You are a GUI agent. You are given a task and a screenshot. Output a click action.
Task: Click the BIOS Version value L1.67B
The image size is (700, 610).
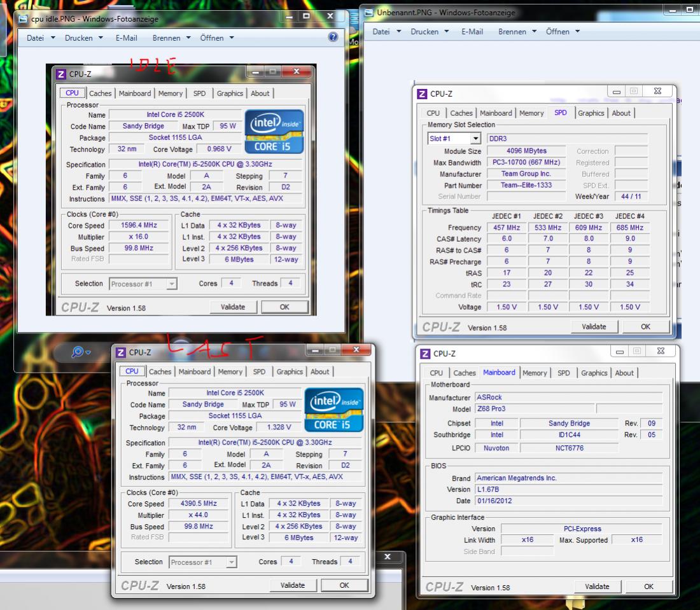point(569,490)
